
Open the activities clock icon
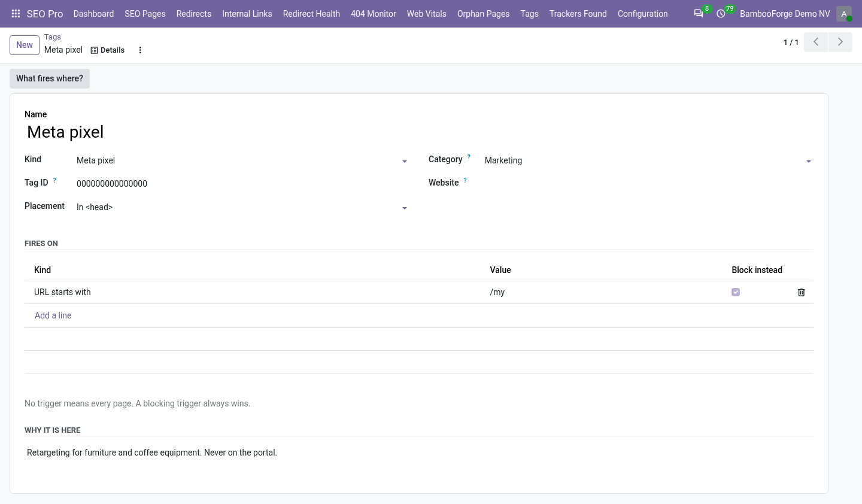coord(721,14)
